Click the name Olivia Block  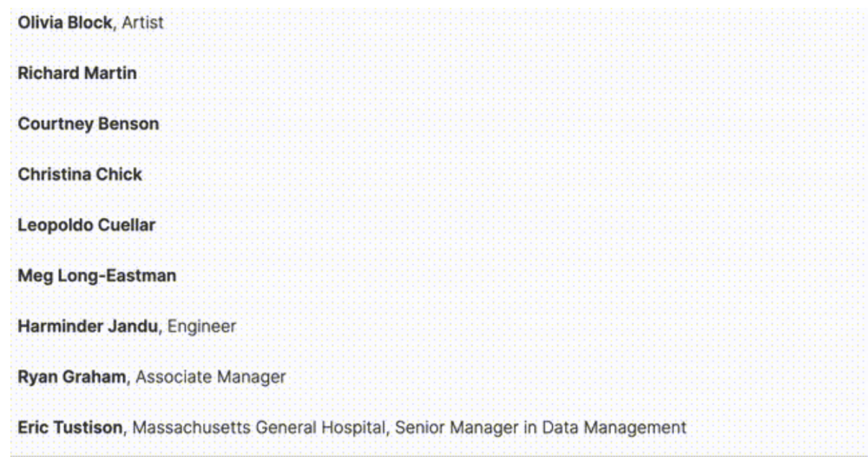point(65,23)
